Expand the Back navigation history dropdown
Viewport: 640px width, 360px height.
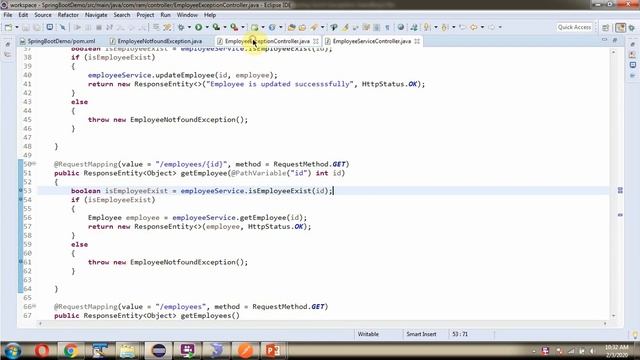[482, 27]
